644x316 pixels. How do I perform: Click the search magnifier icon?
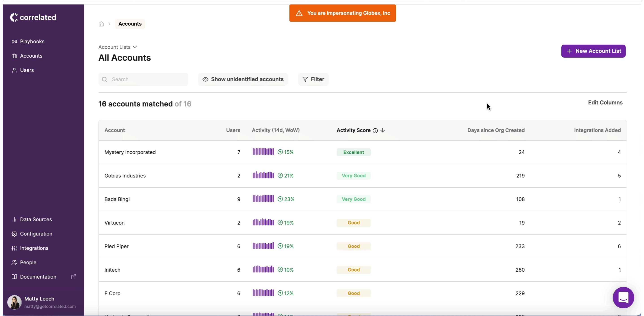[105, 79]
